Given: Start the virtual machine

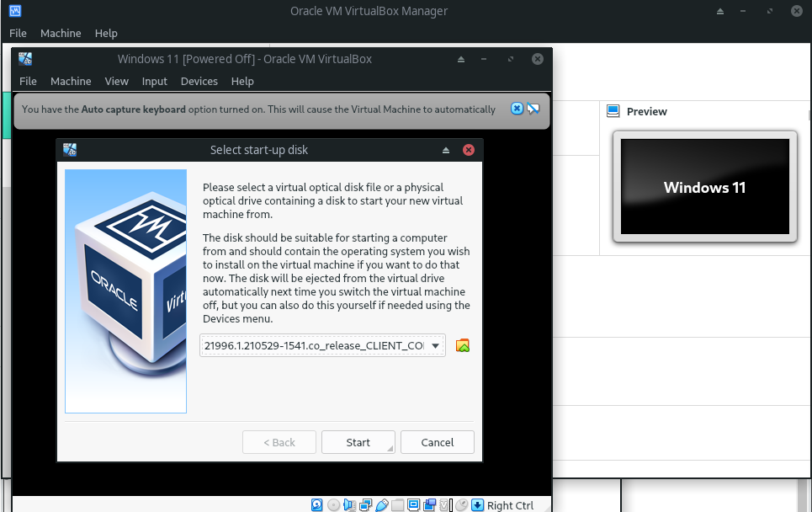Looking at the screenshot, I should click(358, 441).
